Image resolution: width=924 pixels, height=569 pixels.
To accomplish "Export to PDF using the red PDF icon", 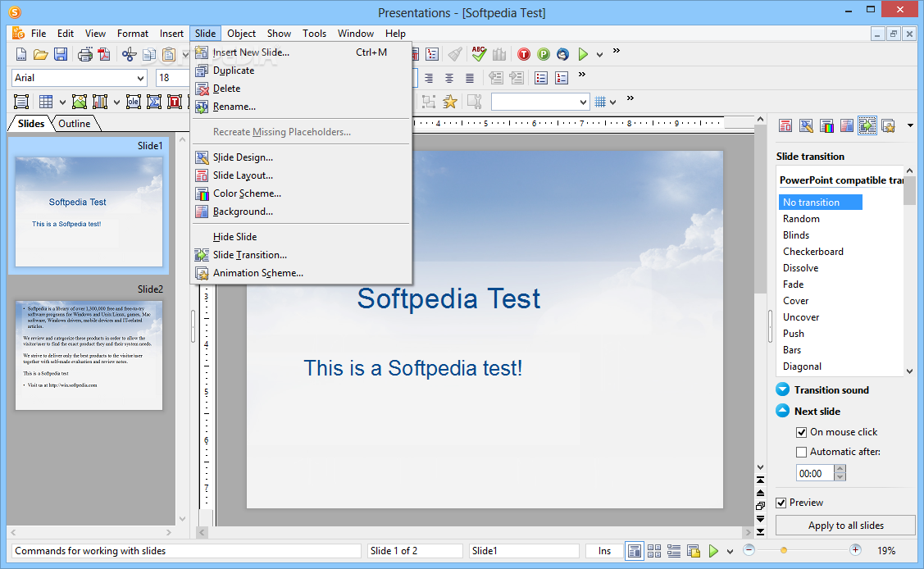I will (104, 55).
